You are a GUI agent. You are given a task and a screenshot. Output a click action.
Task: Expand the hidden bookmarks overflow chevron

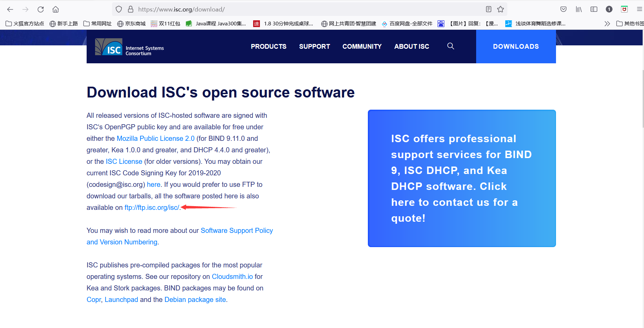click(607, 23)
